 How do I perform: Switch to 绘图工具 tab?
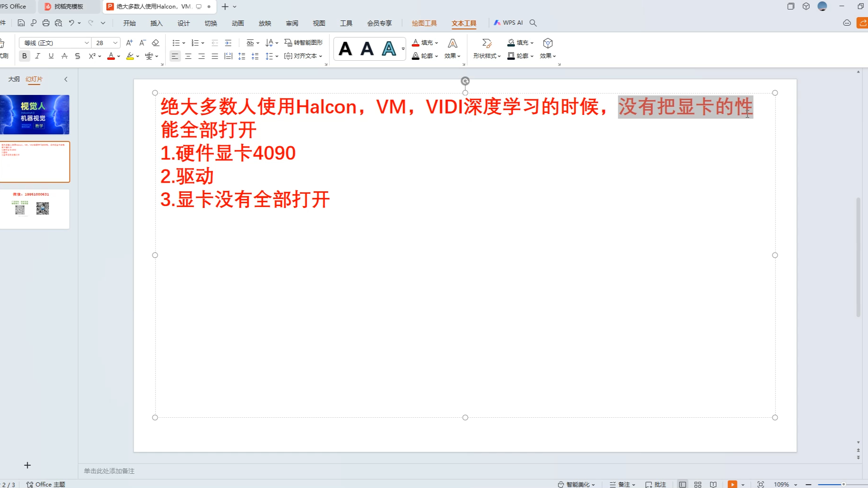pyautogui.click(x=424, y=23)
